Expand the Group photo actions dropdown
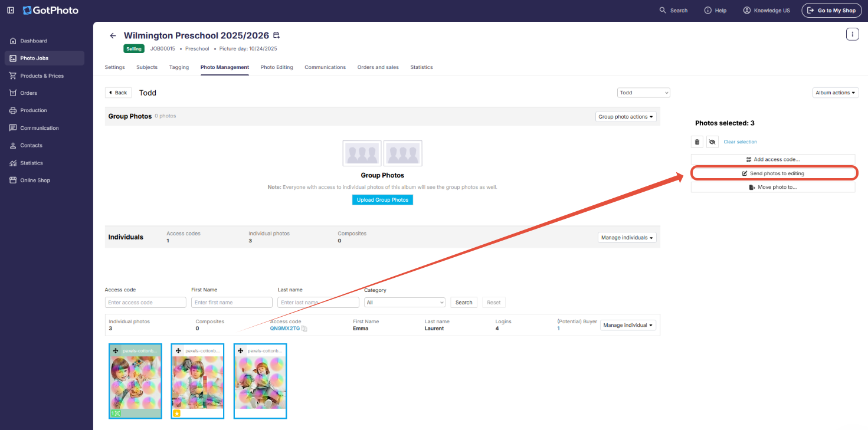The image size is (868, 430). click(626, 117)
